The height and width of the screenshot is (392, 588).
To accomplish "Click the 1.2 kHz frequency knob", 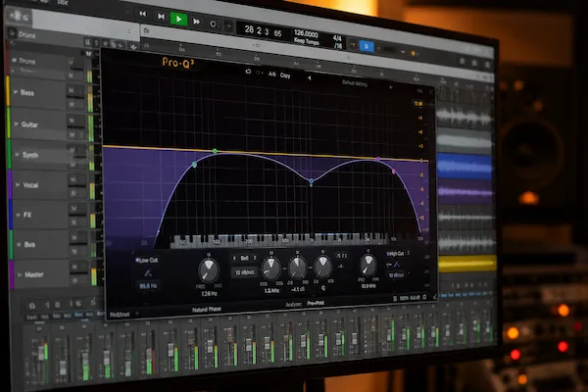I will click(x=271, y=269).
